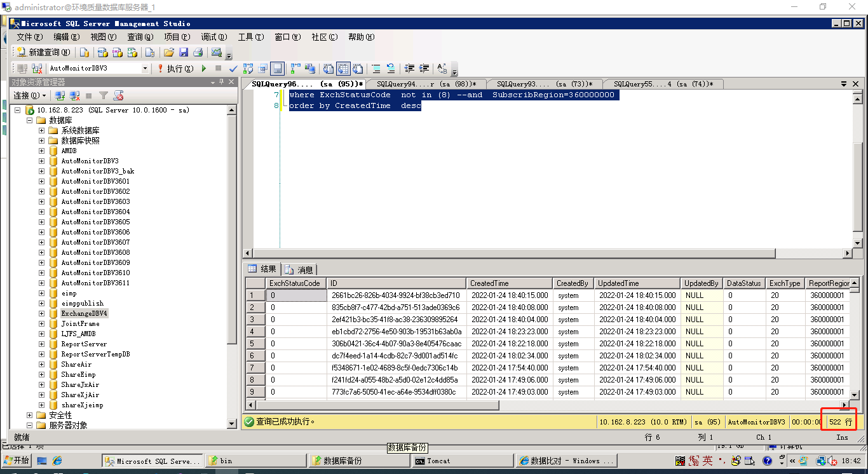Viewport: 868px width, 474px height.
Task: Switch to the SQLQuery94 tab
Action: pos(426,84)
